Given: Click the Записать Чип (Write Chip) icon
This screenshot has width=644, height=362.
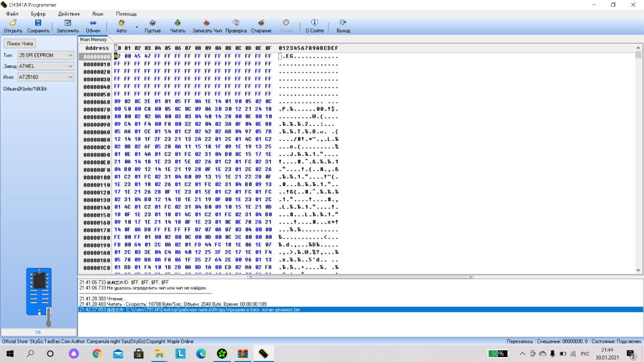Looking at the screenshot, I should 207,26.
